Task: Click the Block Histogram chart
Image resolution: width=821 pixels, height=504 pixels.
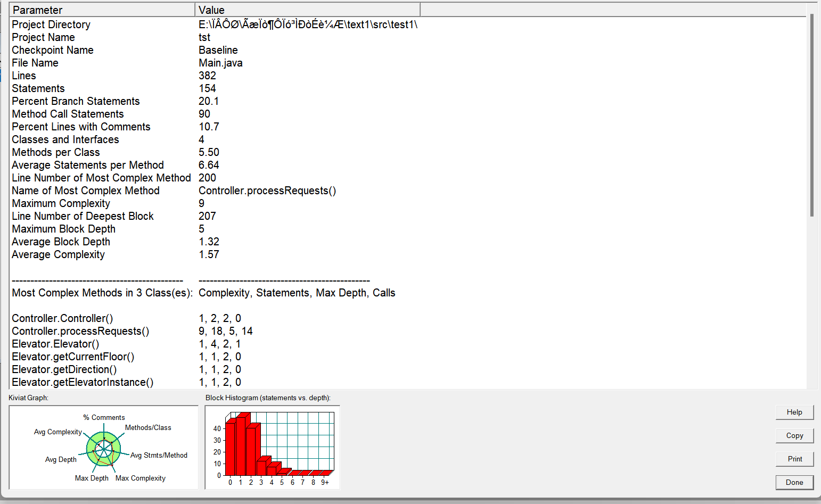Action: [273, 447]
